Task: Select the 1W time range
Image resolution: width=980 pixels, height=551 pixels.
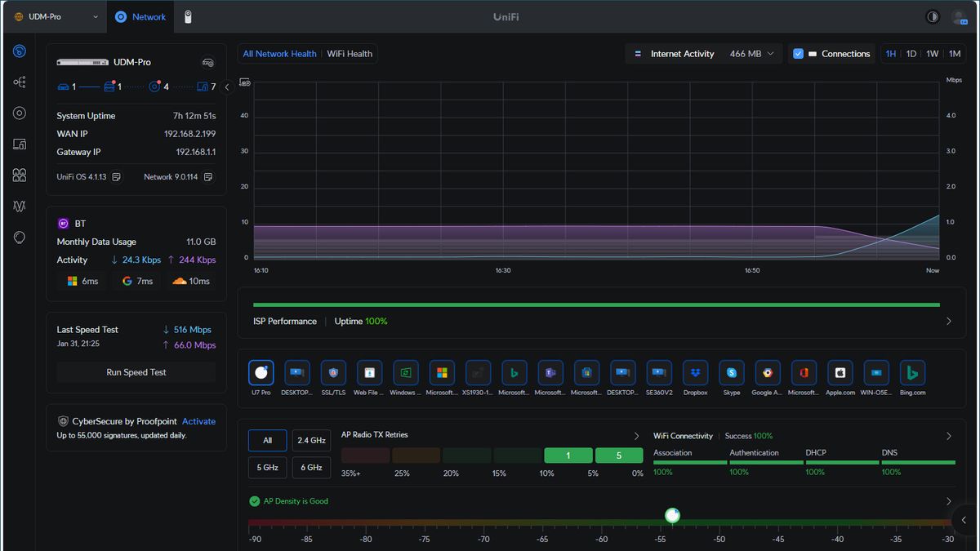Action: pos(933,52)
